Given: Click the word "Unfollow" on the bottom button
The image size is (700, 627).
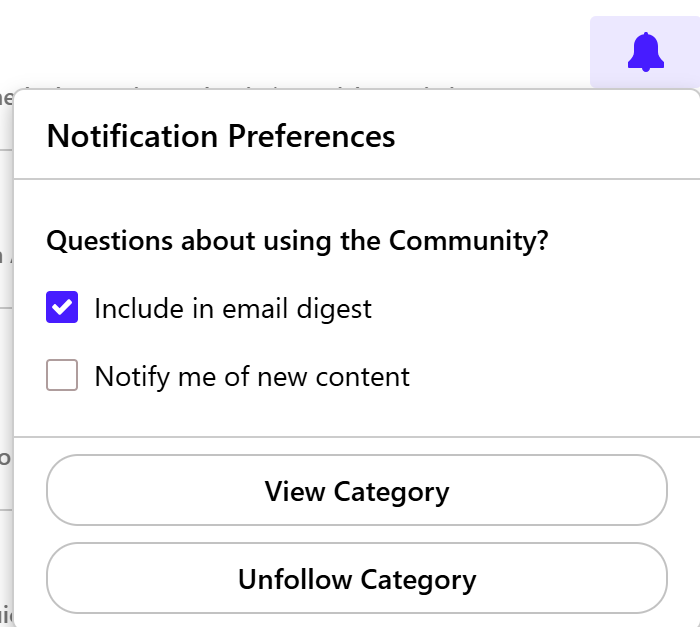Looking at the screenshot, I should click(x=294, y=579).
